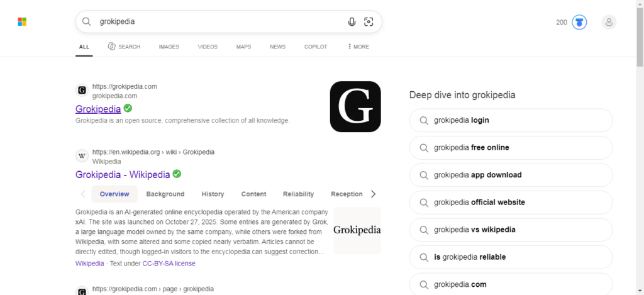This screenshot has height=295, width=644.
Task: Click grokipedia.com › page › grokipedia URL
Action: (153, 289)
